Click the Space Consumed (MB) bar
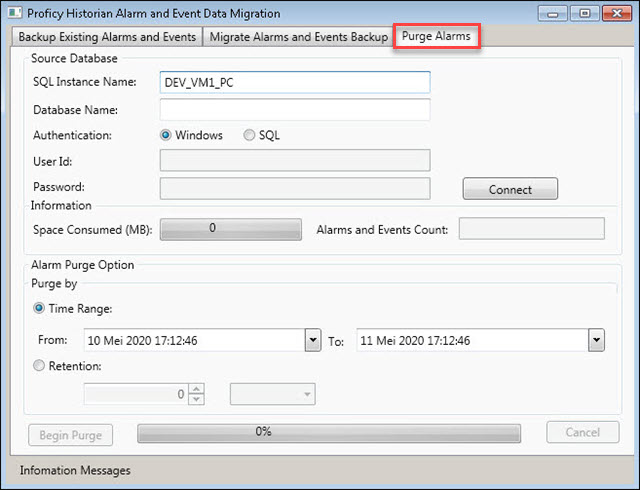The image size is (640, 490). (231, 229)
